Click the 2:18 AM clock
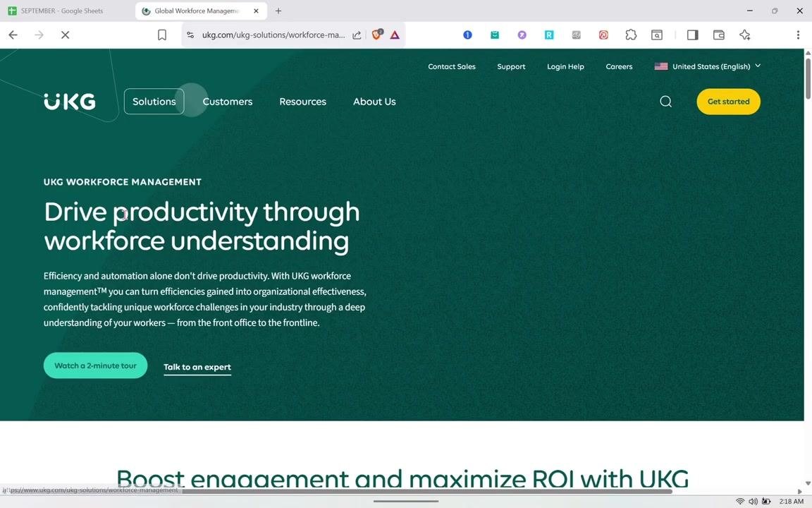 coord(792,501)
